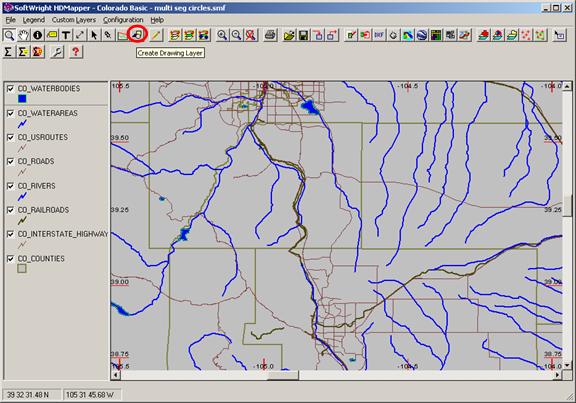The width and height of the screenshot is (576, 403).
Task: Click the red scattered points icon
Action: pos(526,35)
